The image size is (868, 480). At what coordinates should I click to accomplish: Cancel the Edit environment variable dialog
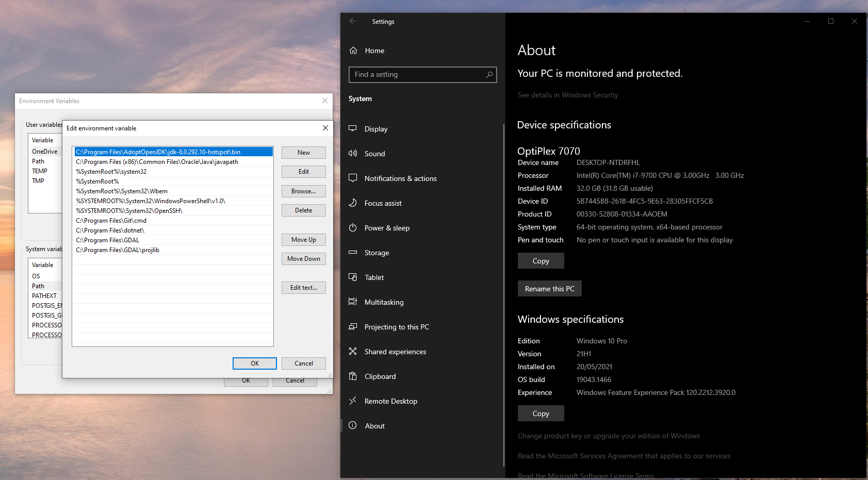click(x=304, y=363)
